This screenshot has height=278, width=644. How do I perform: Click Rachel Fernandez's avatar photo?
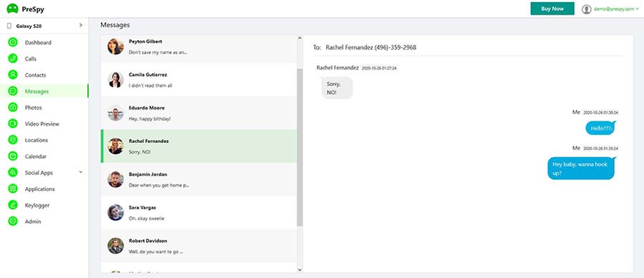[115, 146]
